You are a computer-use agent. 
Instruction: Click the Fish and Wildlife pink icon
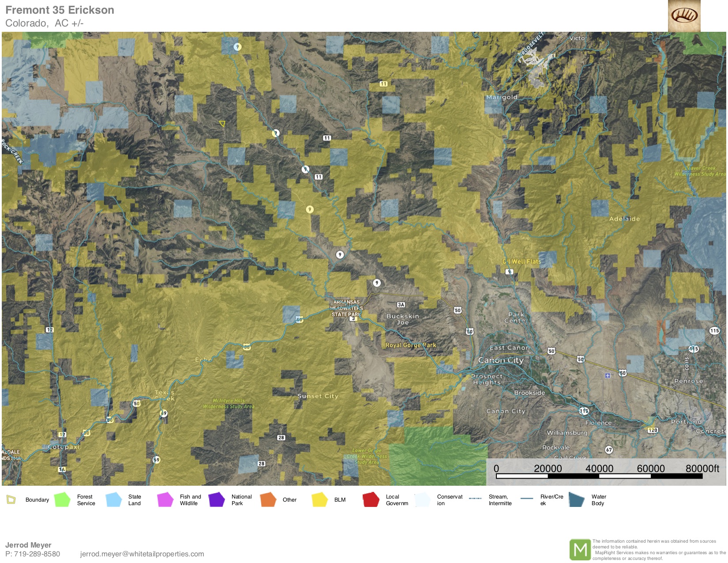(x=165, y=500)
